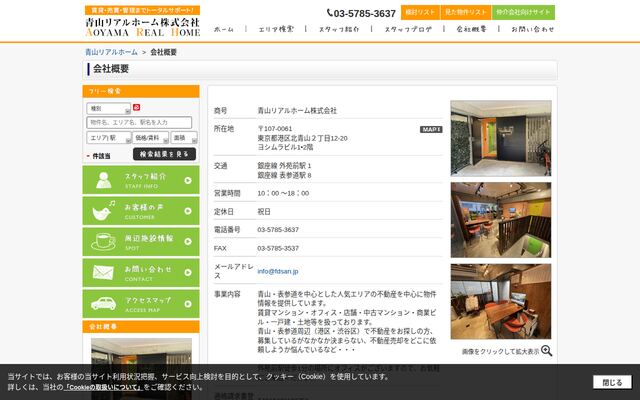Open the meeting table photo thumbnail
Screen dimensions: 640x400
pos(501,301)
